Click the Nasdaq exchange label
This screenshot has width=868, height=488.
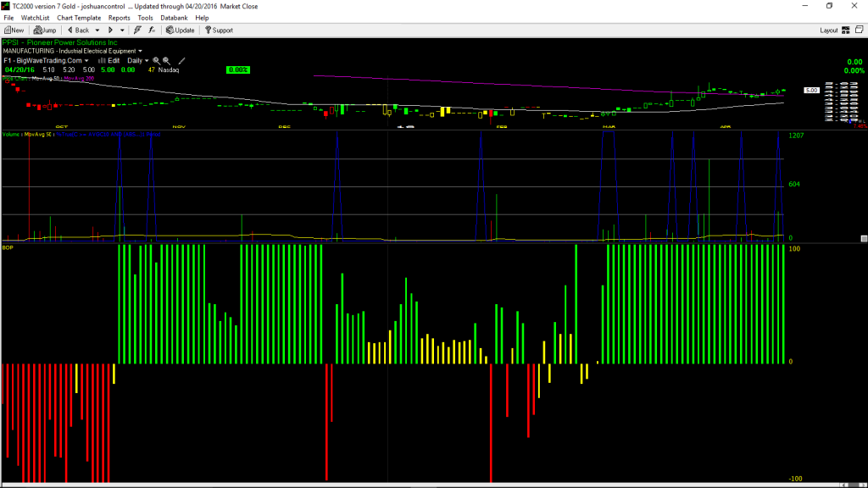point(169,70)
